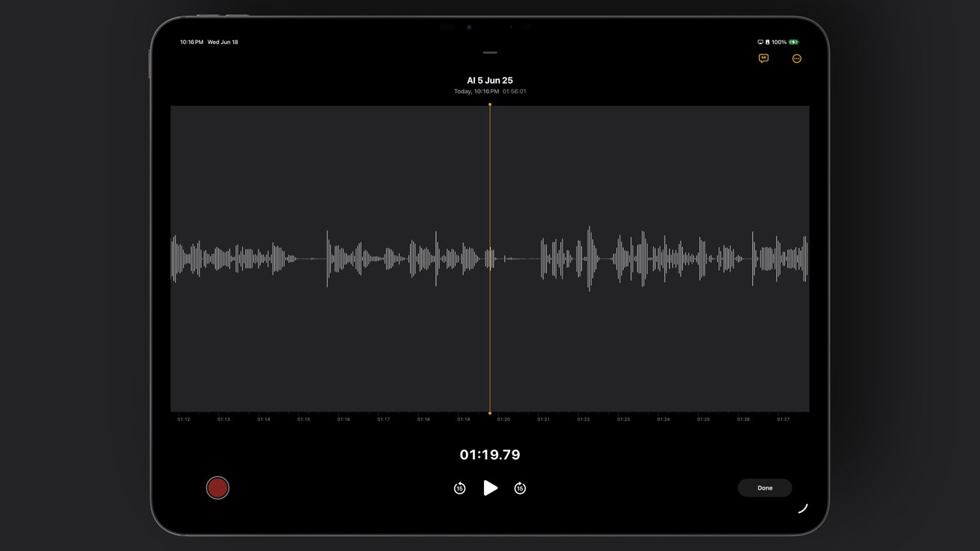Tap the 100% battery percentage
The width and height of the screenshot is (980, 551).
click(x=779, y=42)
